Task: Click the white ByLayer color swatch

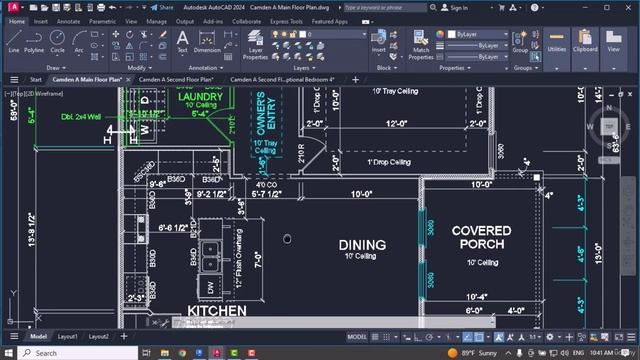Action: tap(451, 34)
